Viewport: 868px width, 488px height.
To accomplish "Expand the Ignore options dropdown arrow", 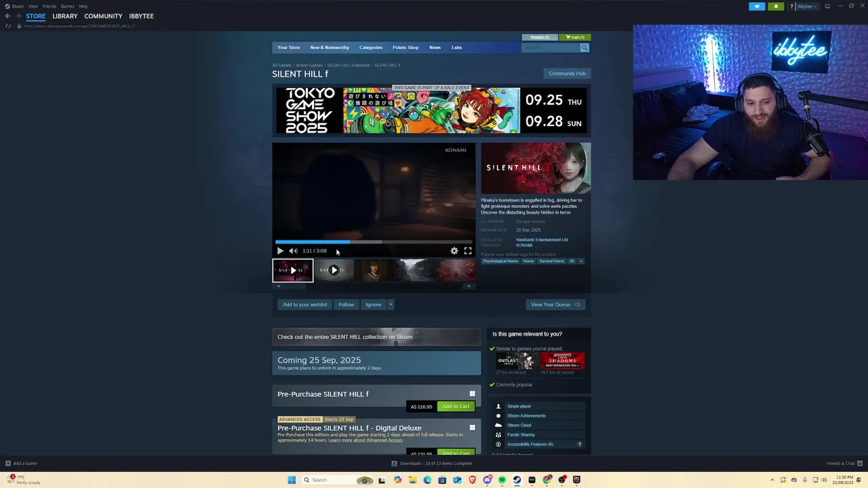I will (x=391, y=304).
